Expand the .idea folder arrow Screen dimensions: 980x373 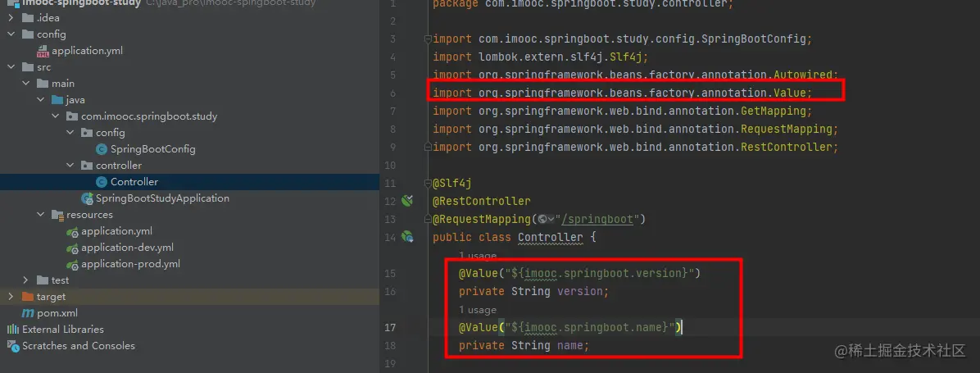[x=11, y=18]
